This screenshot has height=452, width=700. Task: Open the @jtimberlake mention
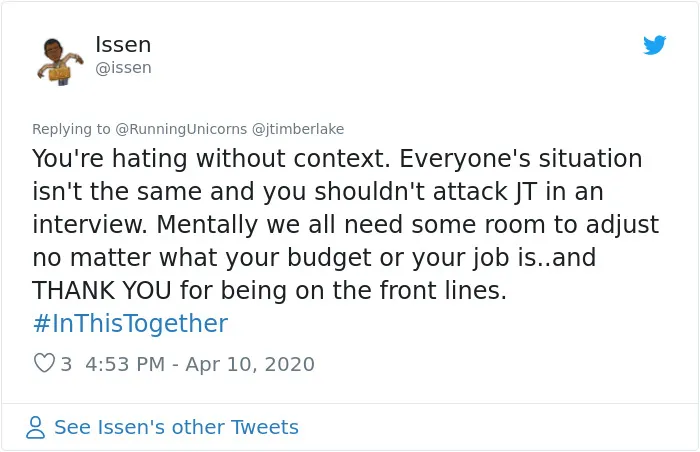tap(298, 129)
